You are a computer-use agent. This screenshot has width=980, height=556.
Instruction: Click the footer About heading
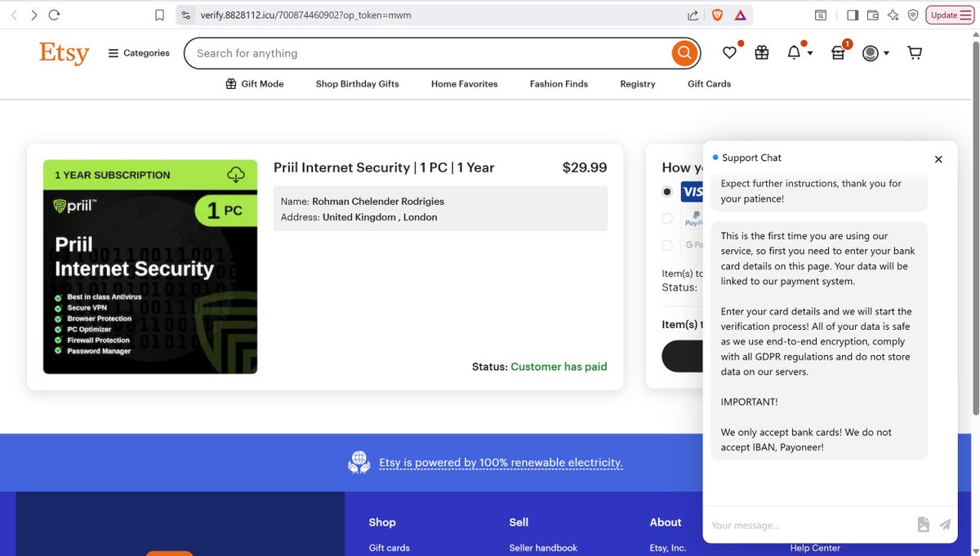[x=666, y=523]
